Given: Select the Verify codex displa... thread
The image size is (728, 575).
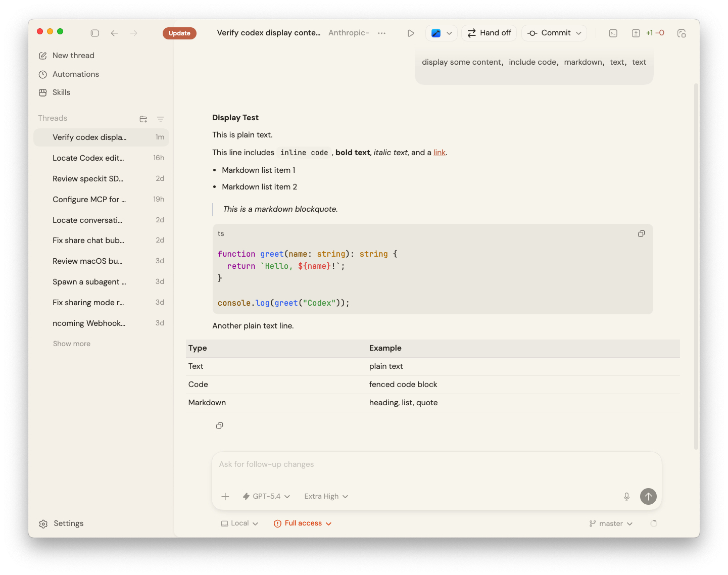Looking at the screenshot, I should [x=101, y=137].
